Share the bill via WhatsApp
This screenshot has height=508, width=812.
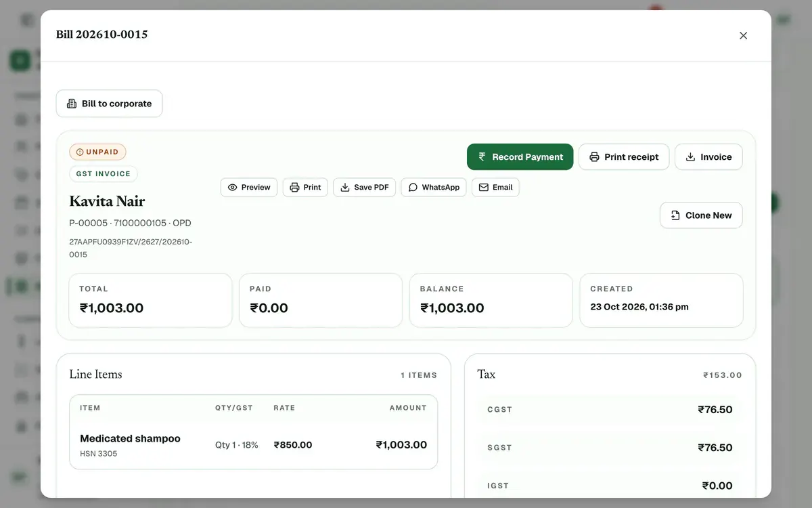pos(434,188)
